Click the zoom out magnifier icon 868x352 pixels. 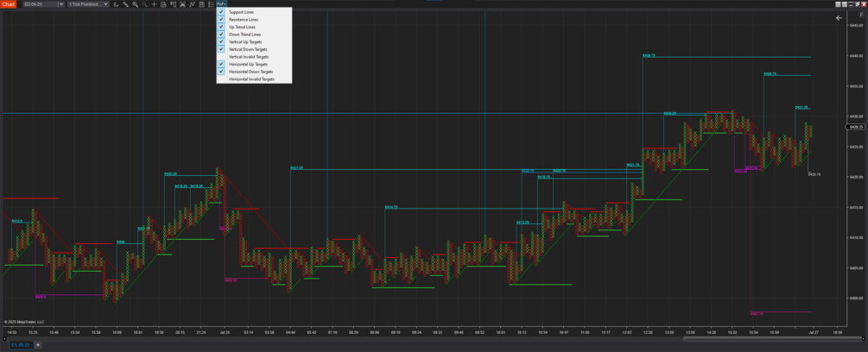(x=144, y=4)
